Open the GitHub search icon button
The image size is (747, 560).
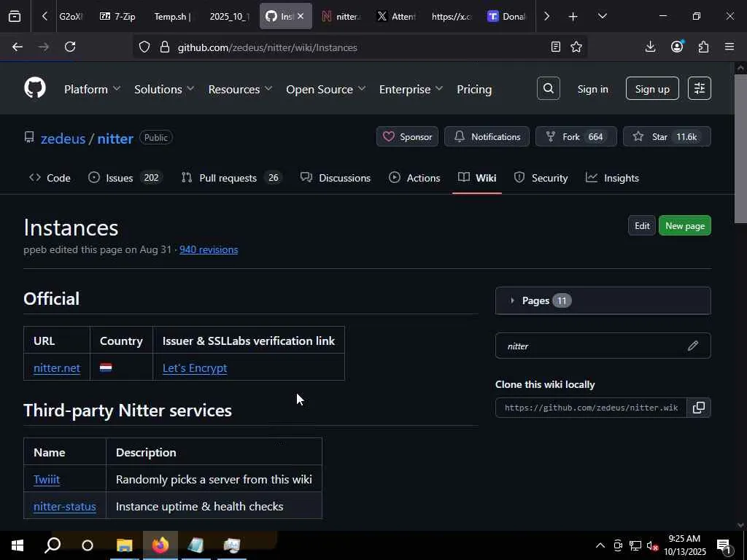pyautogui.click(x=549, y=88)
